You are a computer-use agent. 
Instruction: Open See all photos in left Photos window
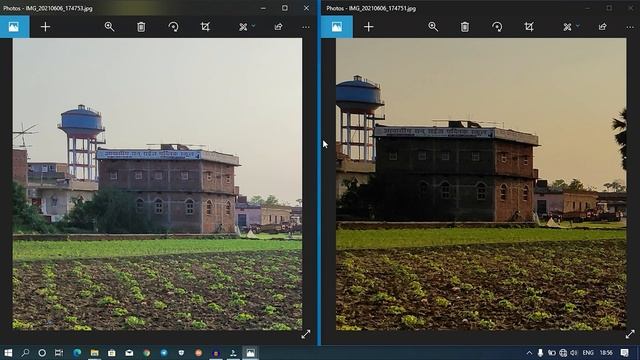[14, 27]
